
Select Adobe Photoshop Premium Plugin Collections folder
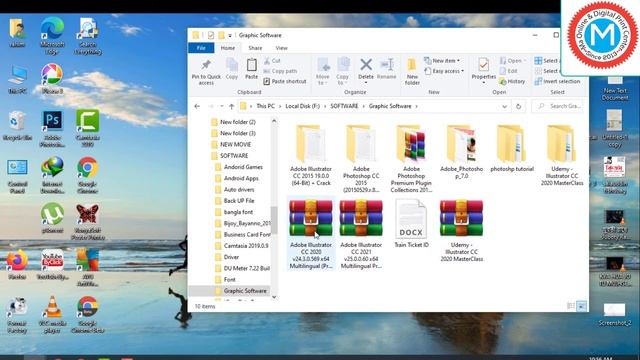pos(411,159)
